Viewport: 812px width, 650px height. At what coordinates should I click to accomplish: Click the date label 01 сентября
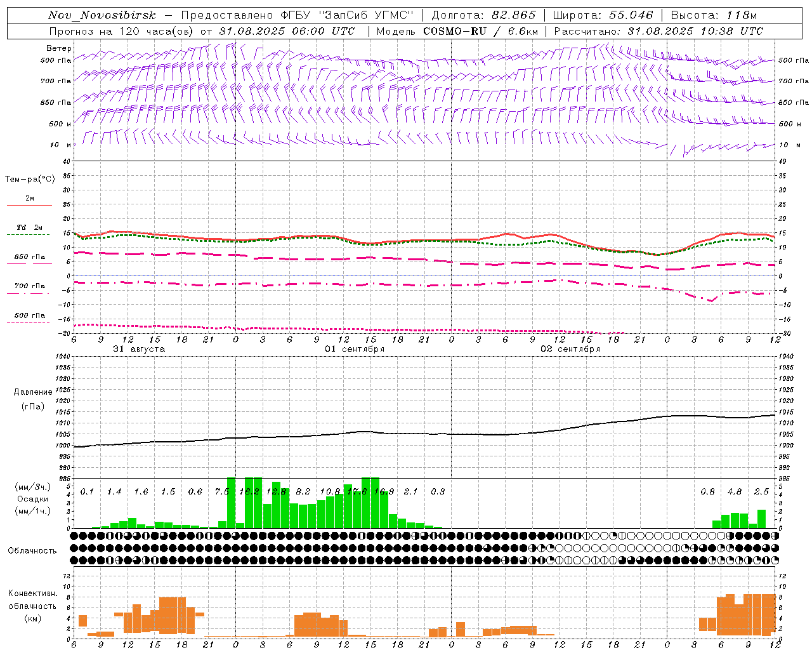point(355,349)
